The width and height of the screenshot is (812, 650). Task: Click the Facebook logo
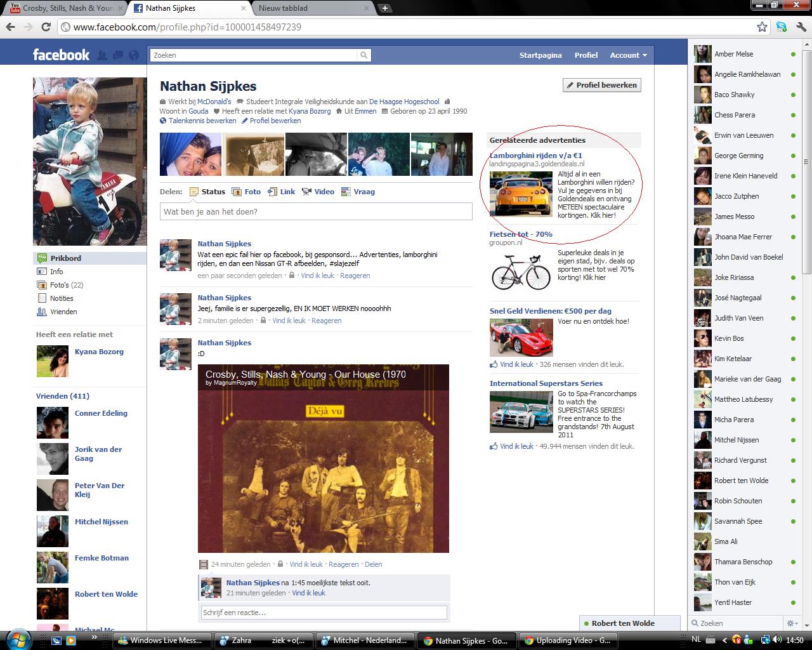tap(61, 55)
